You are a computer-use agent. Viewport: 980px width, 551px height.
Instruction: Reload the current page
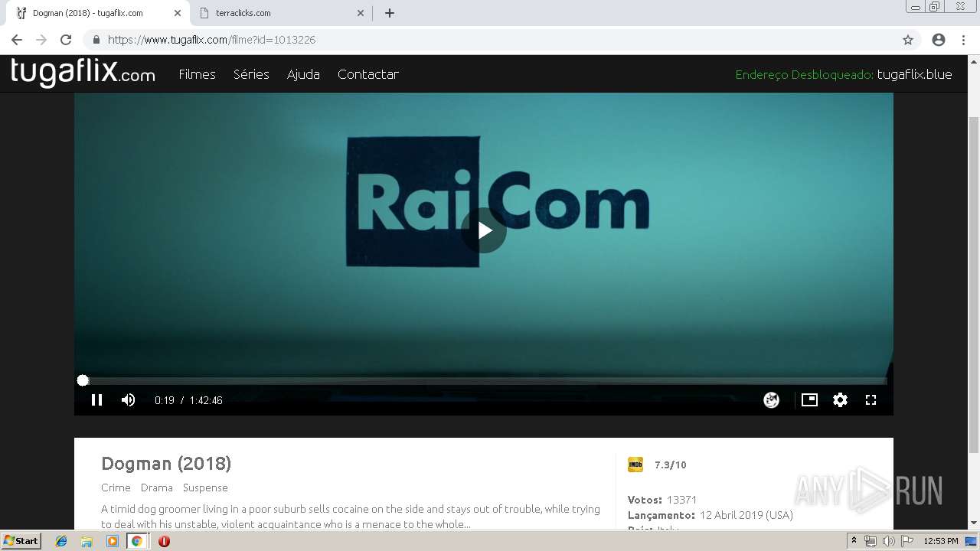coord(66,40)
